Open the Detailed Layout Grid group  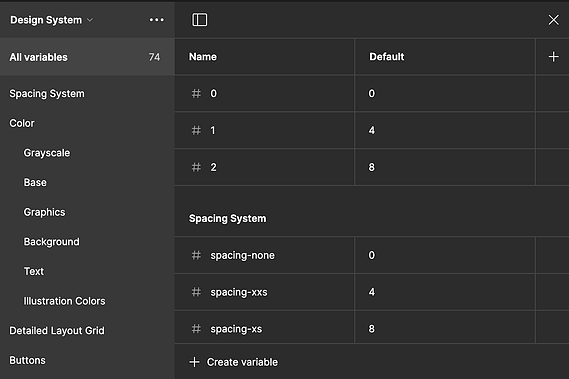pos(57,331)
